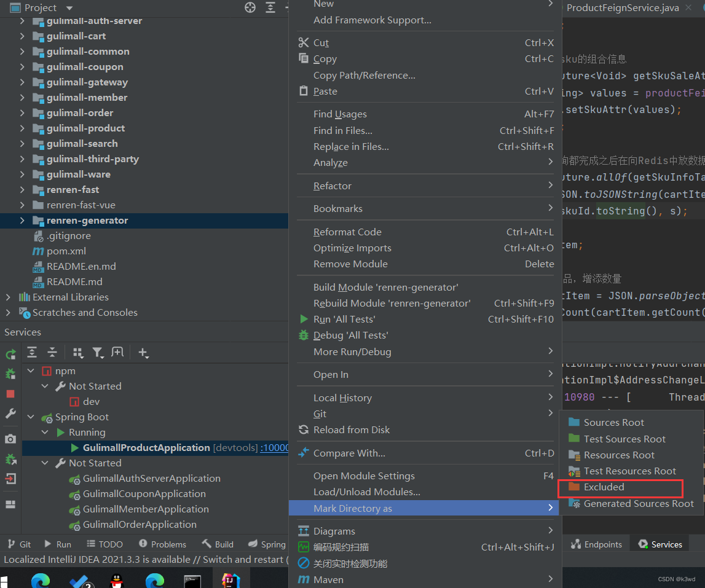This screenshot has height=588, width=705.
Task: Select .gitignore file in project tree
Action: click(69, 235)
